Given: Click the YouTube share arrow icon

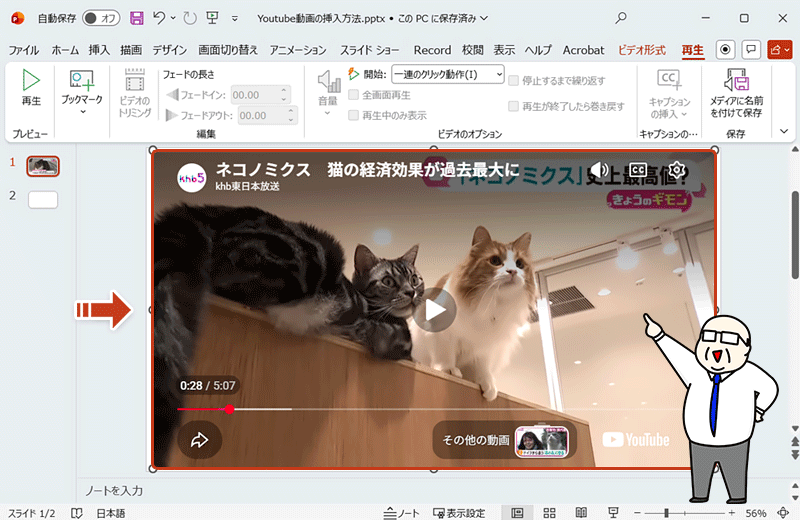Looking at the screenshot, I should (x=199, y=440).
